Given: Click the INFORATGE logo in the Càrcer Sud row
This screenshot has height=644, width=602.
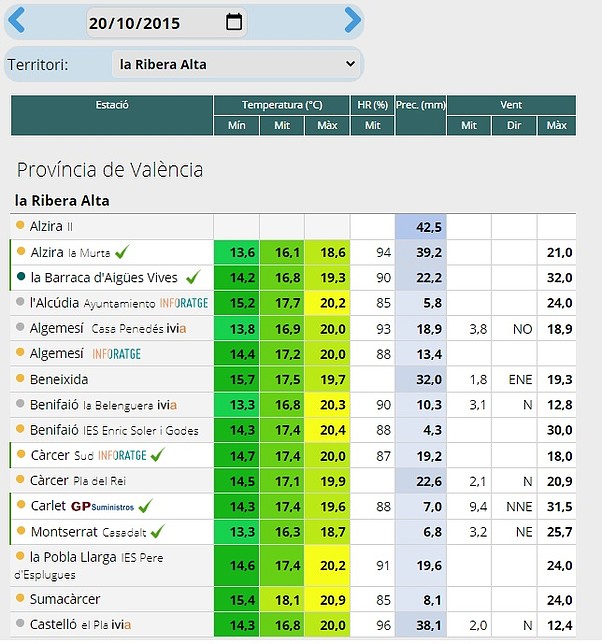Looking at the screenshot, I should click(122, 455).
